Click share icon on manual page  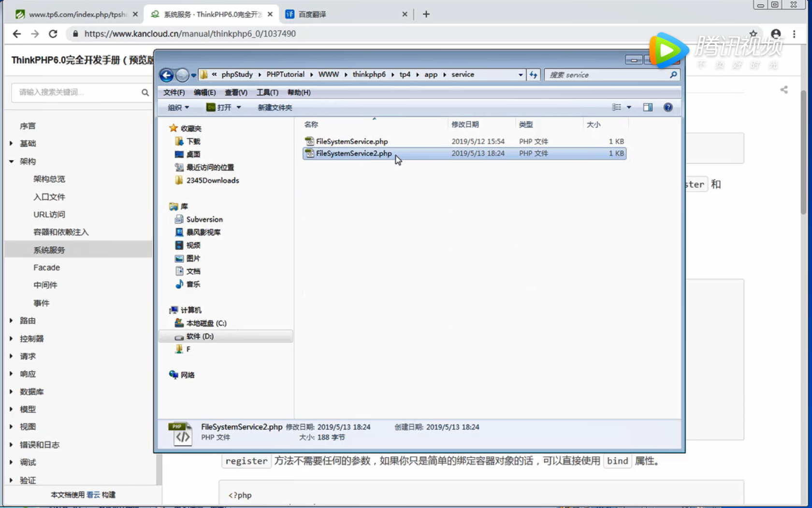784,90
